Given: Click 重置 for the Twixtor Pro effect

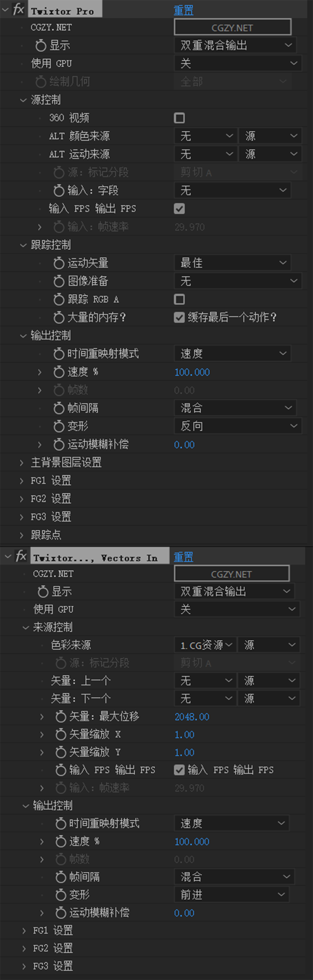Looking at the screenshot, I should click(x=183, y=10).
